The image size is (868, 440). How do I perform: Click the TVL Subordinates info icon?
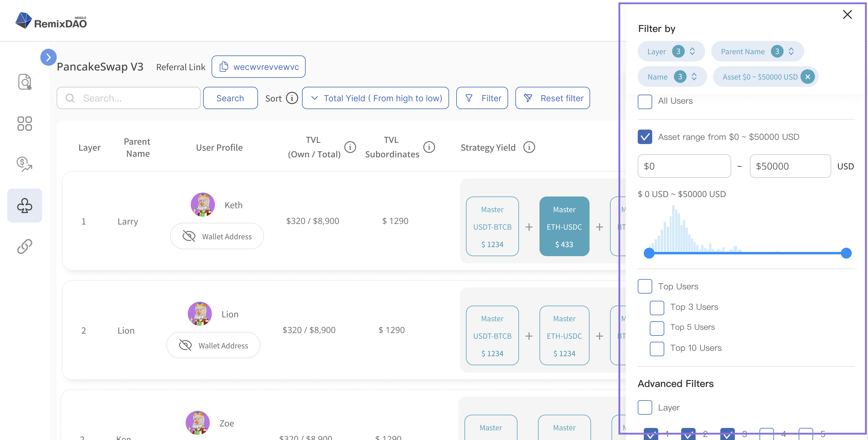click(x=429, y=147)
